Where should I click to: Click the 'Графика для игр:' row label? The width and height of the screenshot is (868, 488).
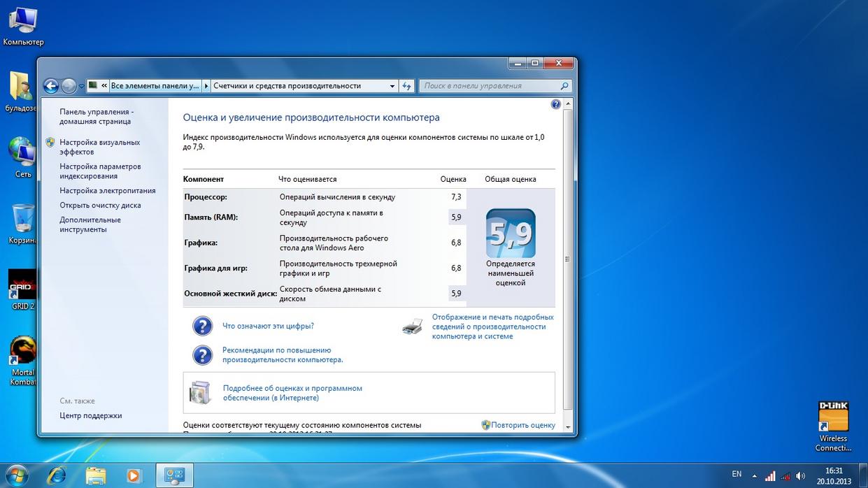click(x=216, y=268)
